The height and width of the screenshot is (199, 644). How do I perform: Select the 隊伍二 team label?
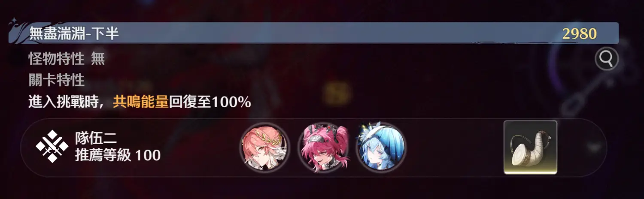click(96, 138)
